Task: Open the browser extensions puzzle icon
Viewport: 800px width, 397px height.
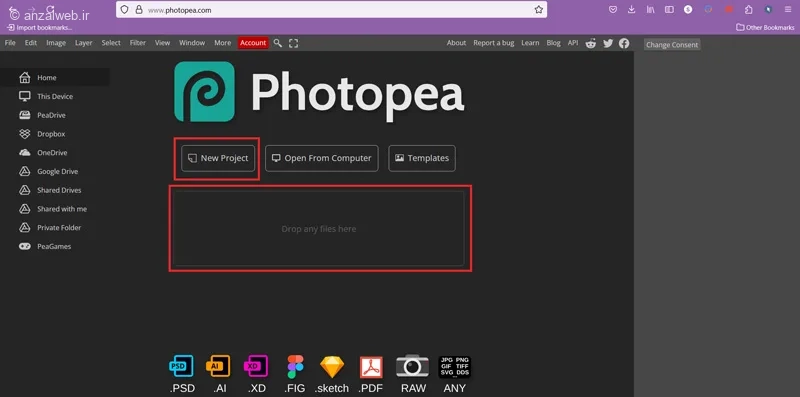Action: [x=749, y=10]
